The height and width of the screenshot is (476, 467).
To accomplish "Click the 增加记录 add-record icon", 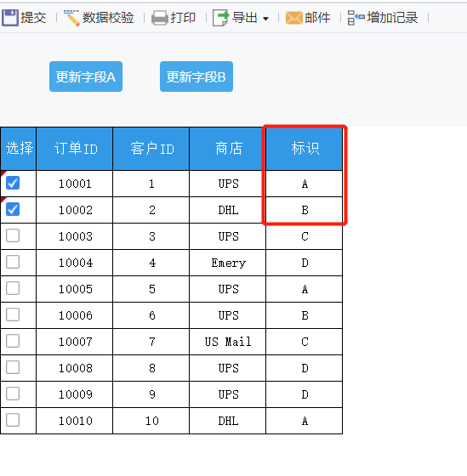I will [x=356, y=18].
